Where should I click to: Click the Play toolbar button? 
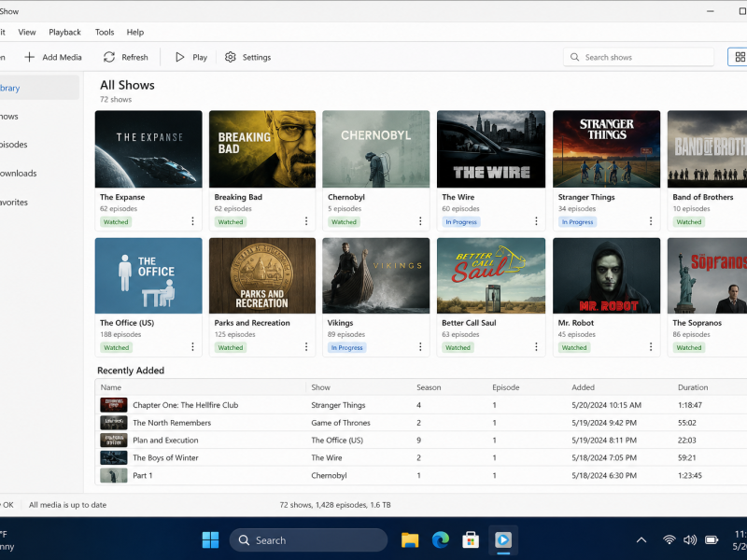tap(191, 57)
